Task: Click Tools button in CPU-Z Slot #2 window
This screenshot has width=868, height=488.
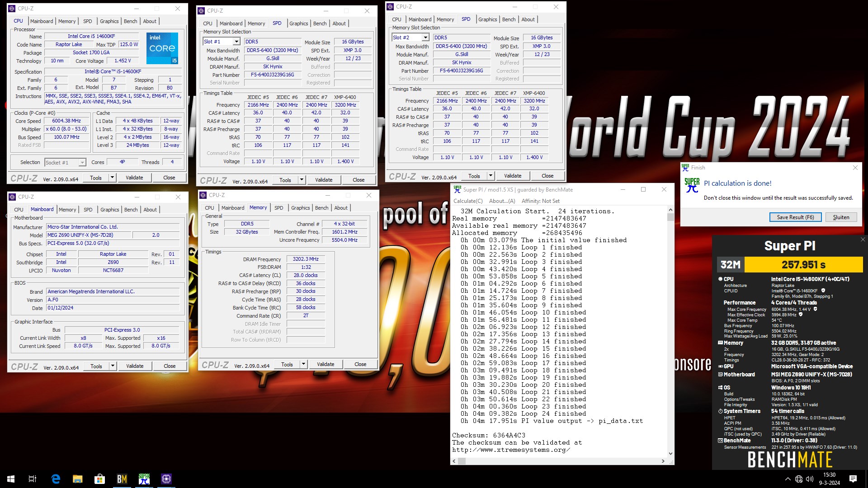Action: point(474,176)
